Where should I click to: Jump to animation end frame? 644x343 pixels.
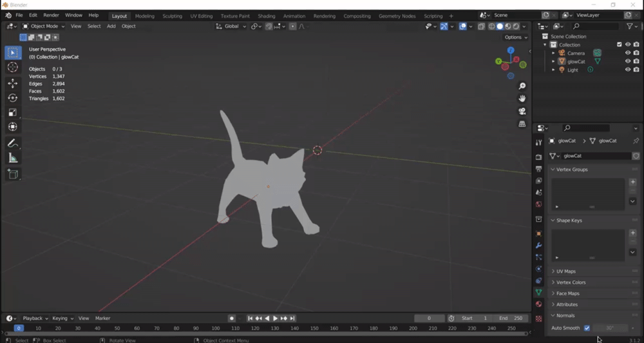pyautogui.click(x=292, y=318)
